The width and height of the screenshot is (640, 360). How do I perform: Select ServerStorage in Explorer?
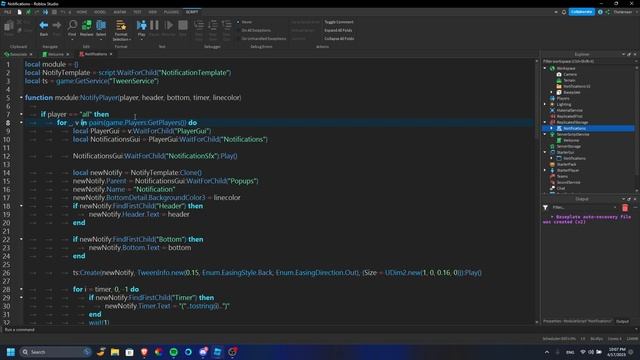(x=569, y=146)
